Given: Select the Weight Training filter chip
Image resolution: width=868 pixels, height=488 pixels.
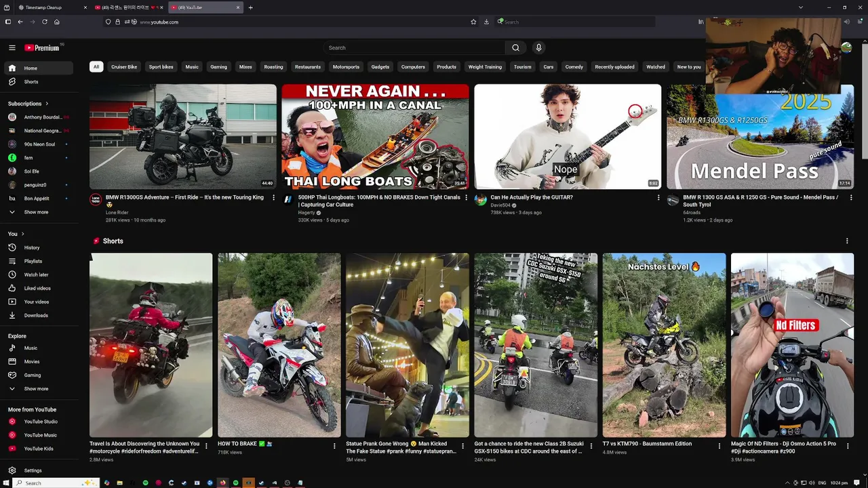Looking at the screenshot, I should pos(485,67).
